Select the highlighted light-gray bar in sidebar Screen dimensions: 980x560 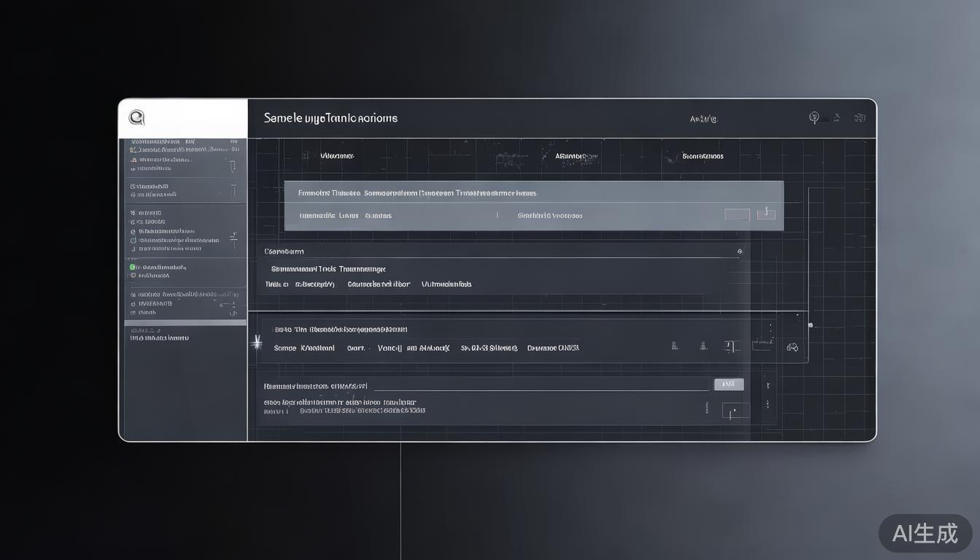(x=185, y=322)
